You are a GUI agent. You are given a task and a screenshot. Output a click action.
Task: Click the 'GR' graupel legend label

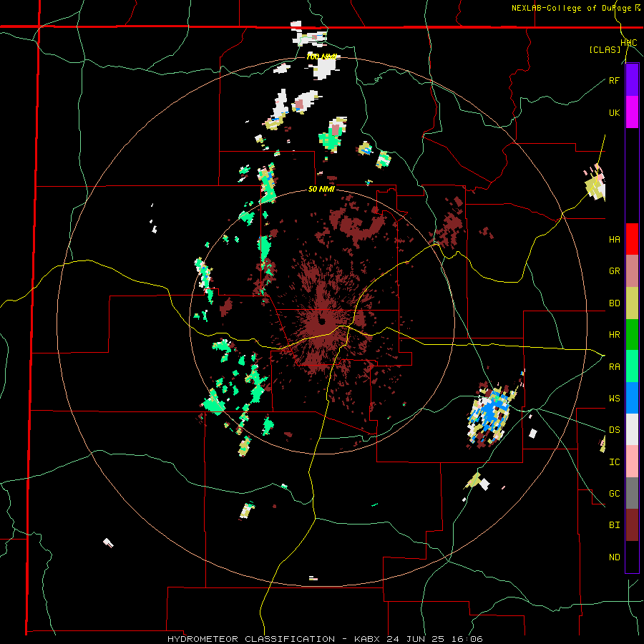coord(614,271)
